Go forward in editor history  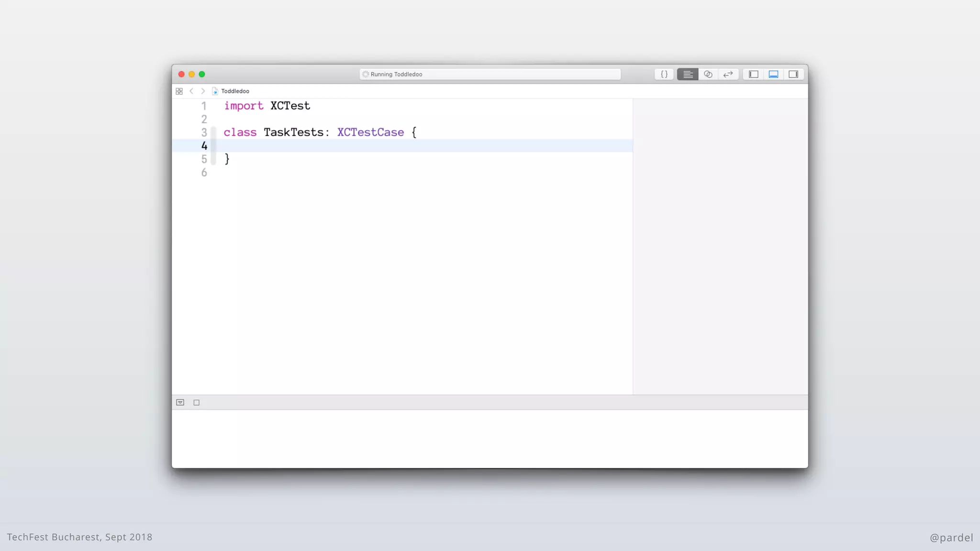pyautogui.click(x=203, y=91)
